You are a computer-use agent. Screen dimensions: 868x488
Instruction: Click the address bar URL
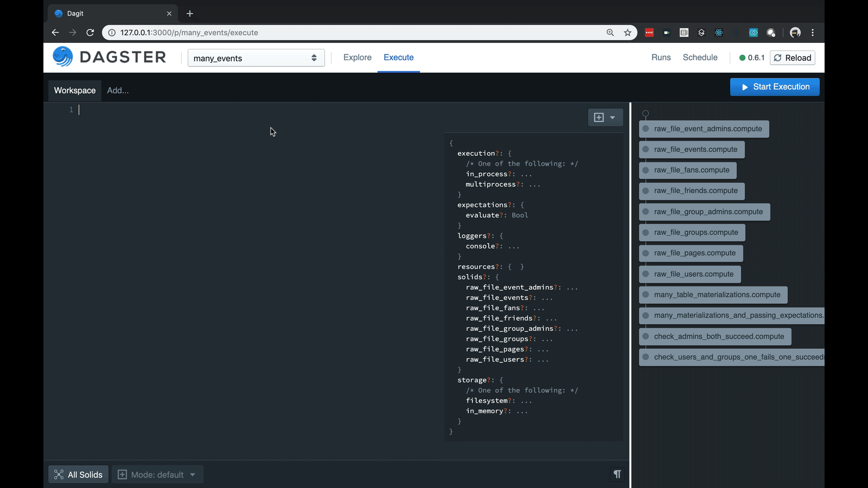(x=189, y=33)
